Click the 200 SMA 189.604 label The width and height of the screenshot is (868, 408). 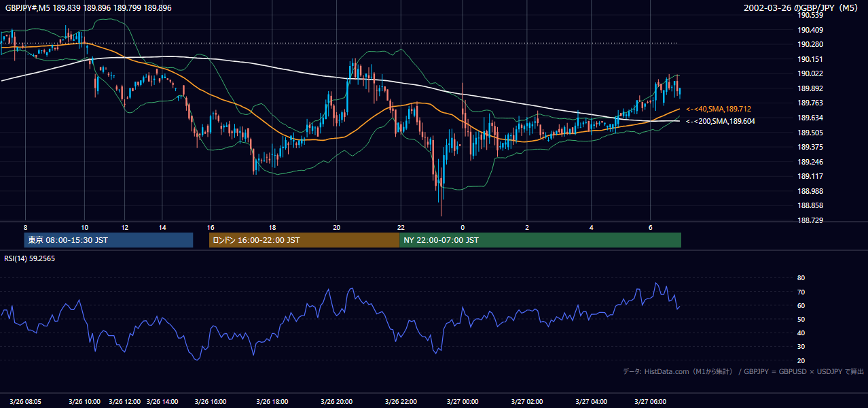click(x=721, y=121)
